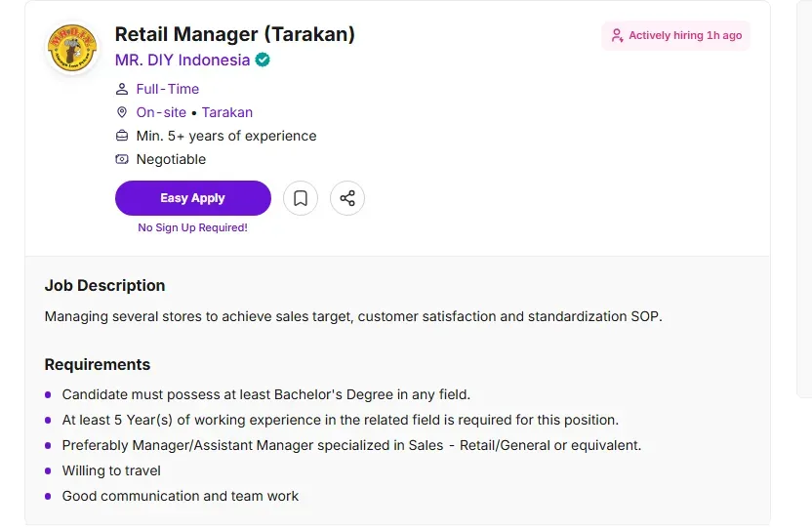Open the Tarakan location link
The height and width of the screenshot is (530, 812).
(x=227, y=112)
